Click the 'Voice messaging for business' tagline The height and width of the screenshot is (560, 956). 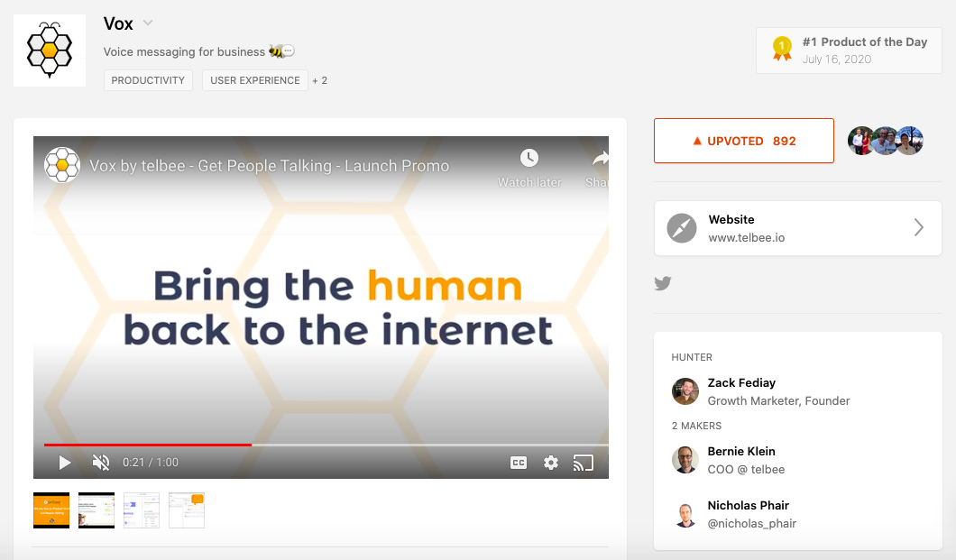coord(184,51)
